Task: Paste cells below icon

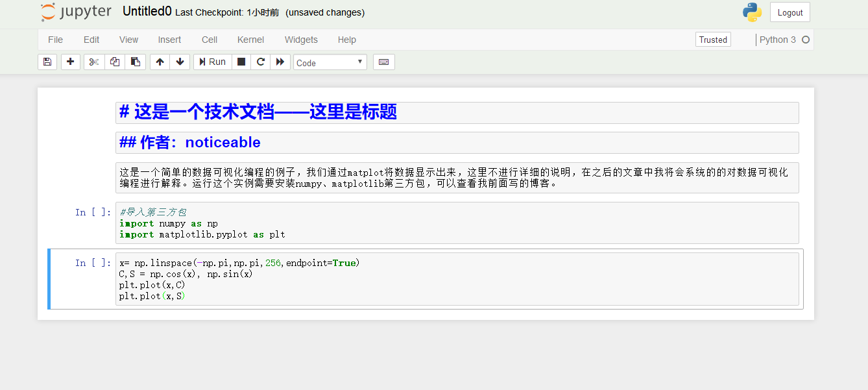Action: point(136,62)
